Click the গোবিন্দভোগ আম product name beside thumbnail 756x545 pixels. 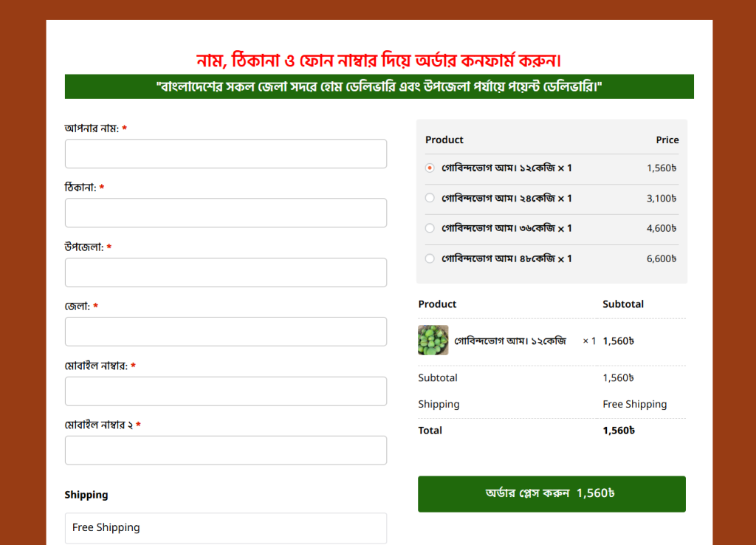click(x=510, y=341)
